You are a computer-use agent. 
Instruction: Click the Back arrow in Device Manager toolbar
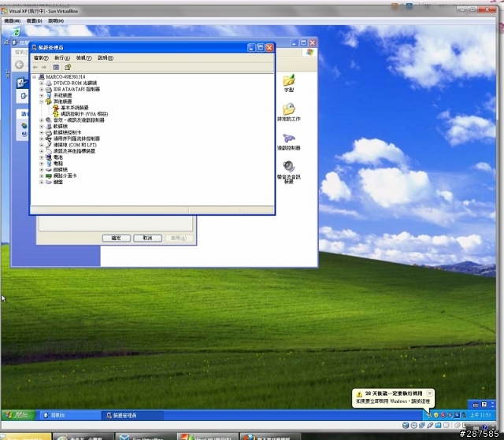click(x=35, y=67)
